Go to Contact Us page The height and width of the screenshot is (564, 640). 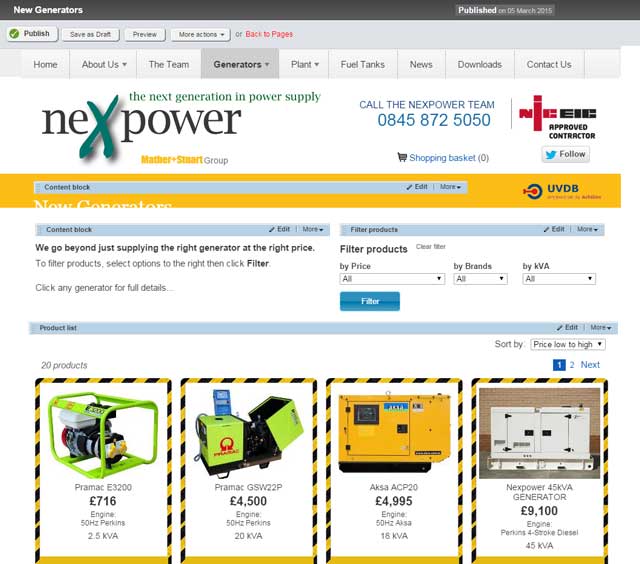pyautogui.click(x=549, y=64)
